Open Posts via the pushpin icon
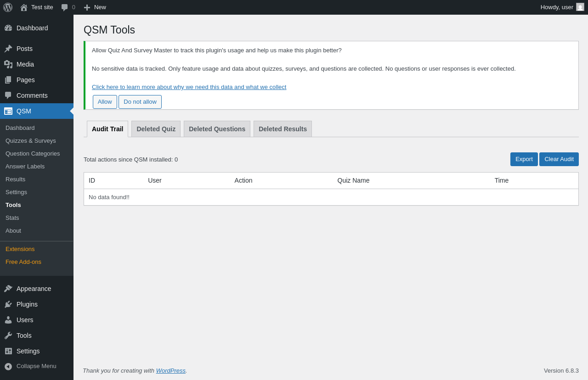 (8, 49)
